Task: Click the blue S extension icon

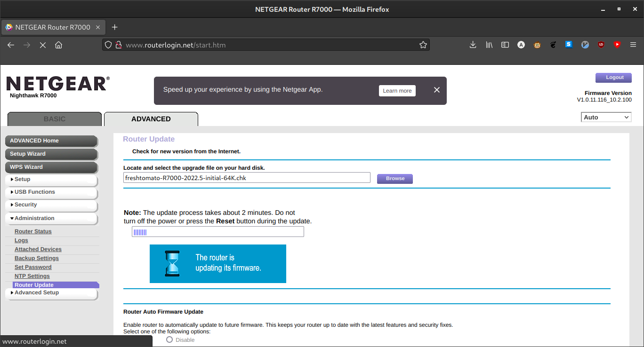Action: 569,45
